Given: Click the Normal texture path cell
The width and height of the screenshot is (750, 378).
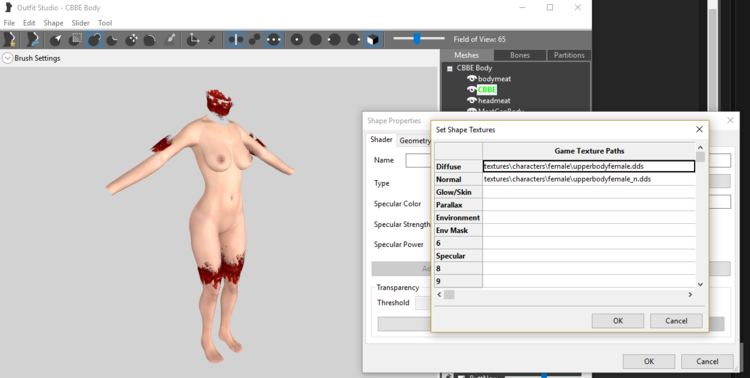Looking at the screenshot, I should click(589, 179).
